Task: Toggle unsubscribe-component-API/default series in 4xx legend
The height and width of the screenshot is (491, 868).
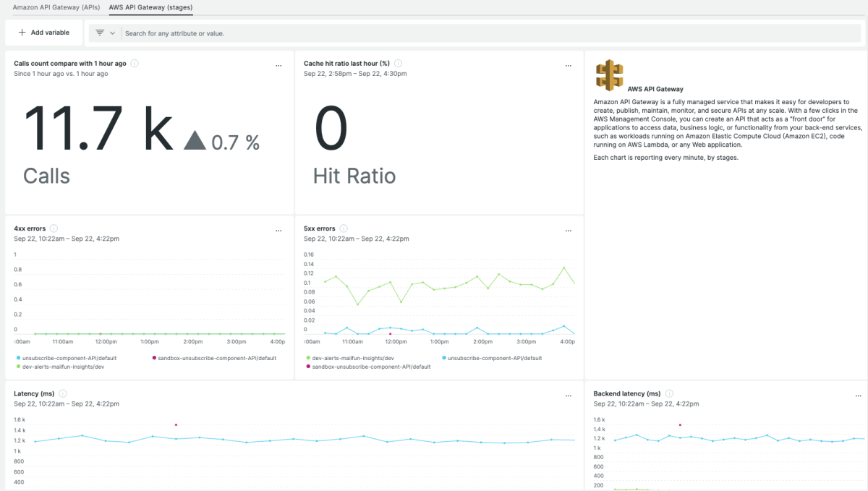Action: [x=69, y=358]
